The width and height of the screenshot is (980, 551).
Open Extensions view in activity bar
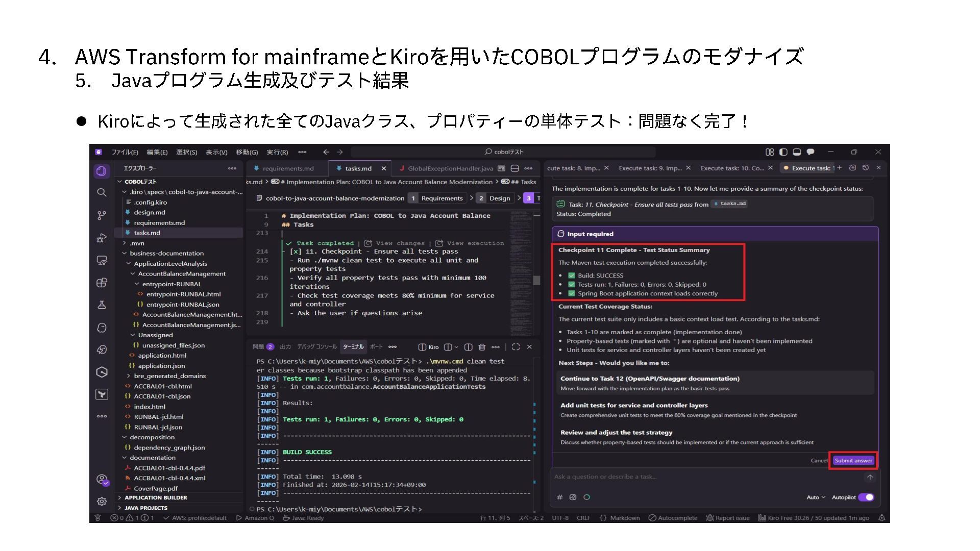click(102, 283)
